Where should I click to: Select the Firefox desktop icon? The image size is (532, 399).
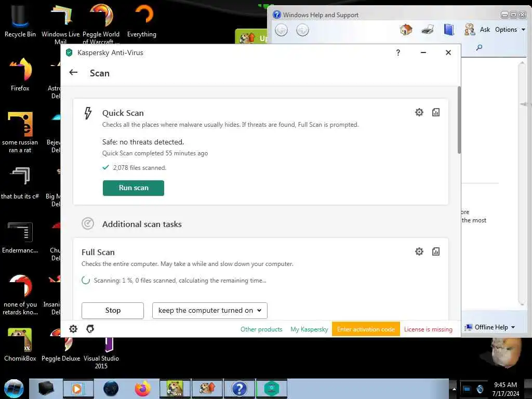pyautogui.click(x=20, y=74)
